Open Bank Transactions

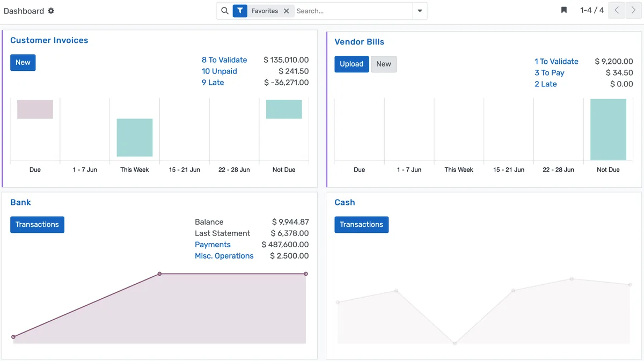click(x=37, y=224)
